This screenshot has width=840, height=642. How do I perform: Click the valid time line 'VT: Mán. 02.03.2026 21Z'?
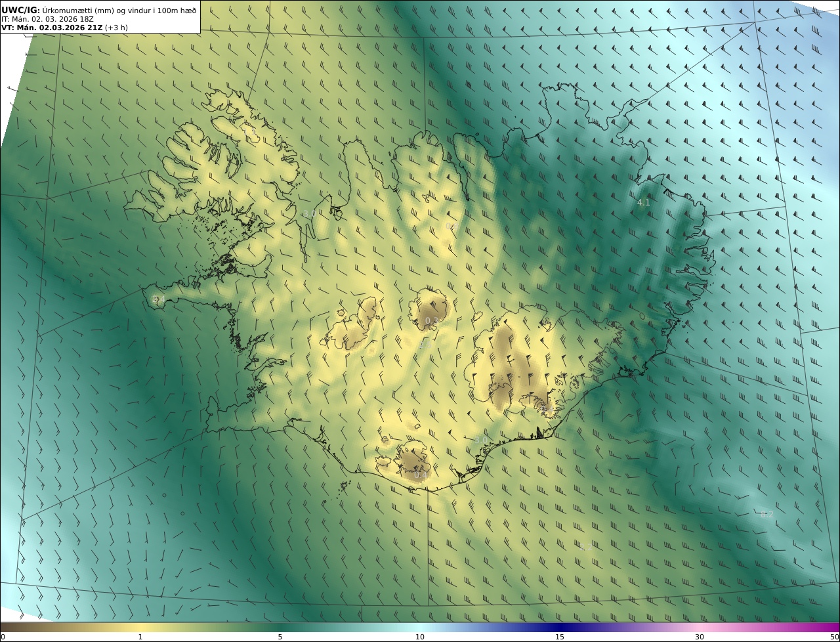click(52, 28)
